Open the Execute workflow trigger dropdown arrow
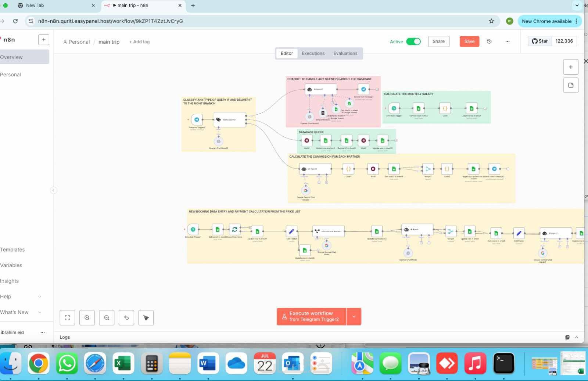 354,317
